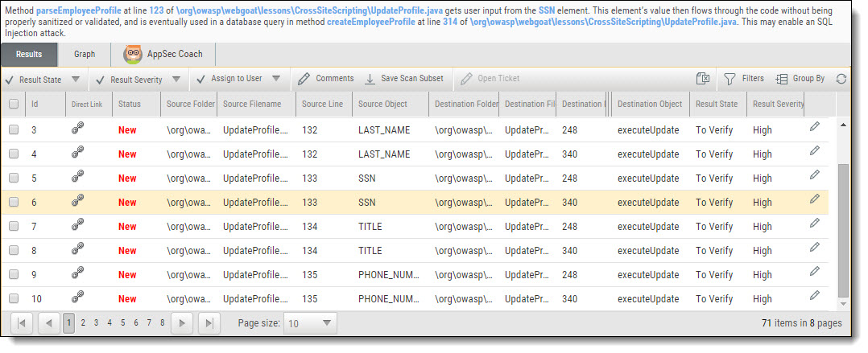The image size is (868, 353).
Task: Check the box for result 8
Action: coord(14,250)
